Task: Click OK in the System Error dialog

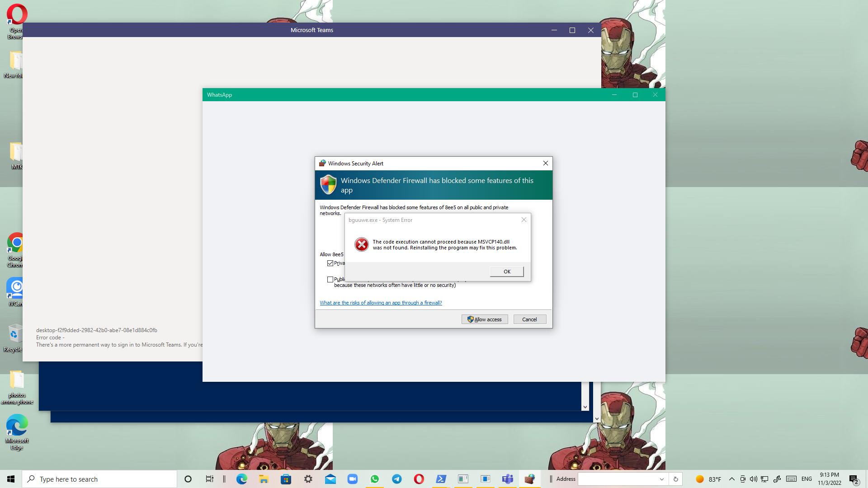Action: (506, 272)
